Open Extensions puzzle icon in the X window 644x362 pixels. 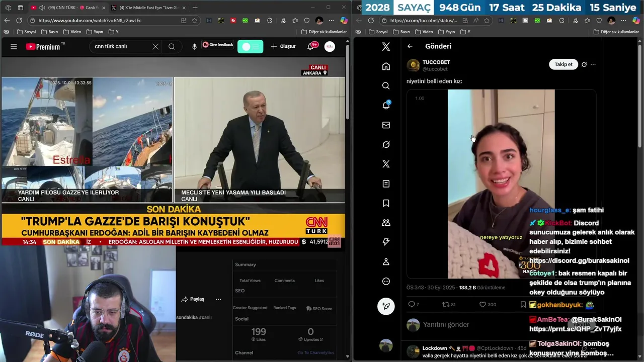[x=561, y=21]
